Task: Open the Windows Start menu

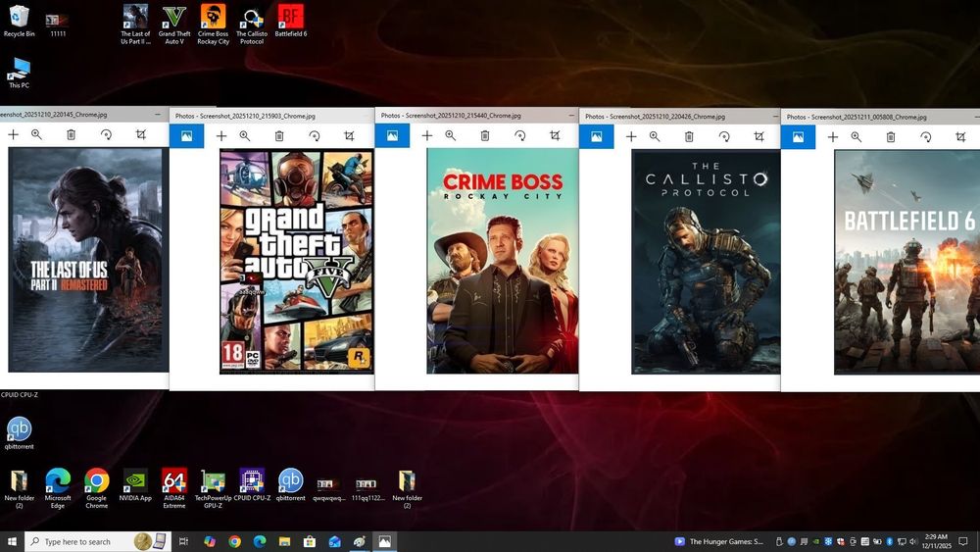Action: coord(11,541)
